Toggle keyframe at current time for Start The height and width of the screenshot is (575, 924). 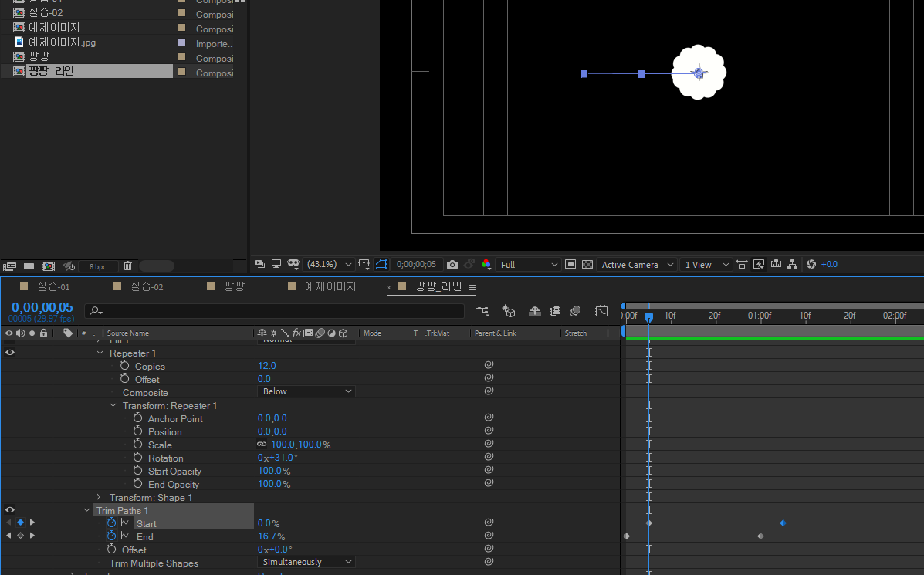pyautogui.click(x=21, y=523)
